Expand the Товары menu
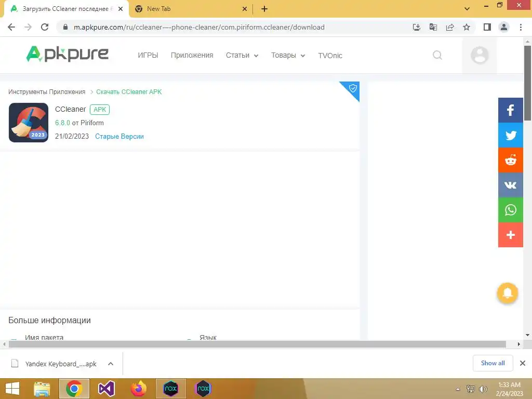Viewport: 532px width, 399px height. pos(288,55)
